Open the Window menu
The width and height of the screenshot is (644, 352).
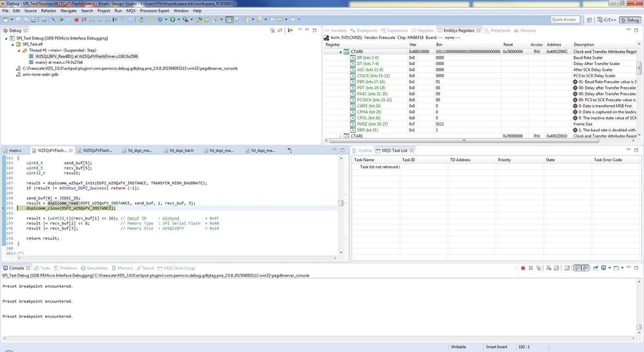[x=181, y=11]
